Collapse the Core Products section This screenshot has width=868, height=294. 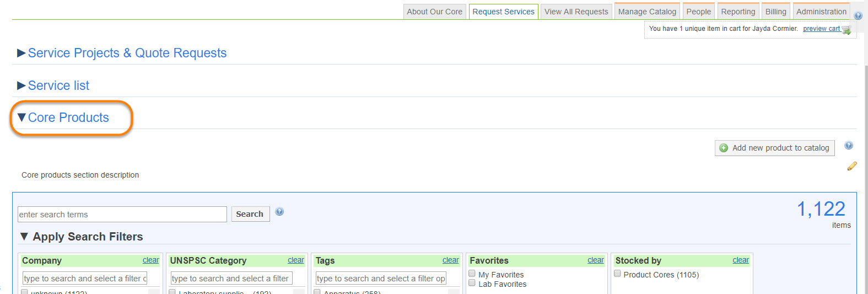pyautogui.click(x=68, y=117)
